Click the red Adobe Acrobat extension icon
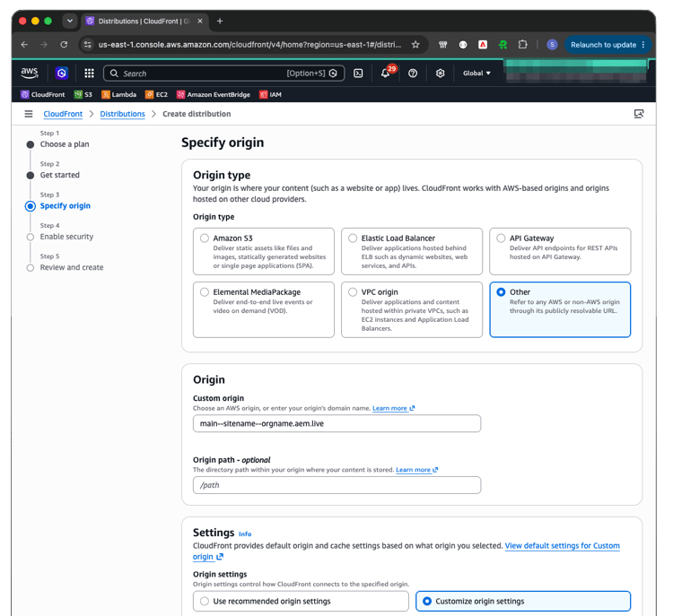The image size is (673, 616). pyautogui.click(x=483, y=45)
